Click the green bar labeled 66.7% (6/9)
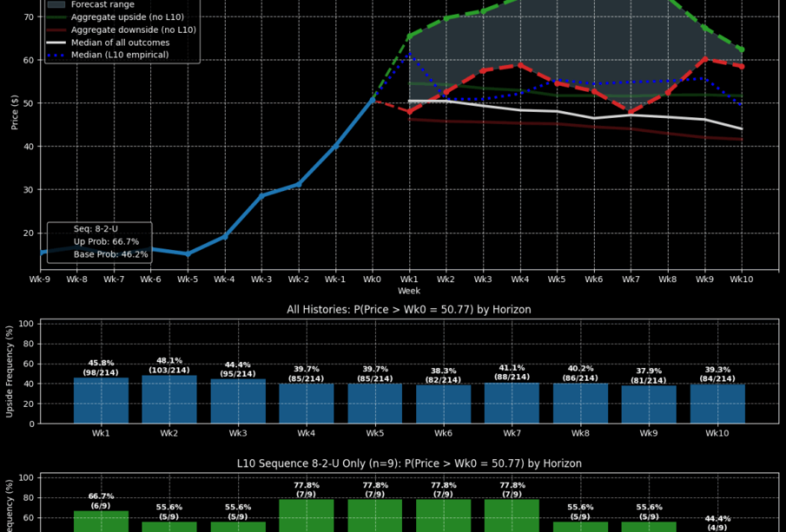The image size is (786, 532). tap(101, 521)
